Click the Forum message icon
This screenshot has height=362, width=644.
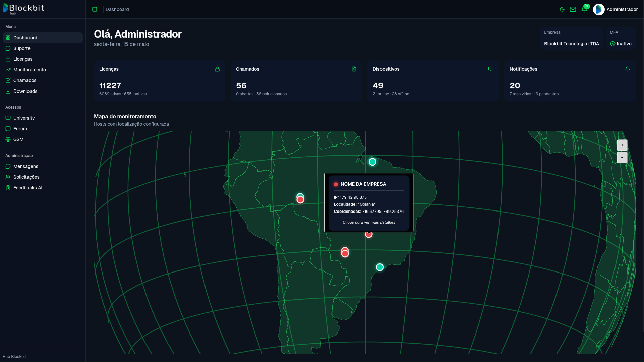[8, 129]
